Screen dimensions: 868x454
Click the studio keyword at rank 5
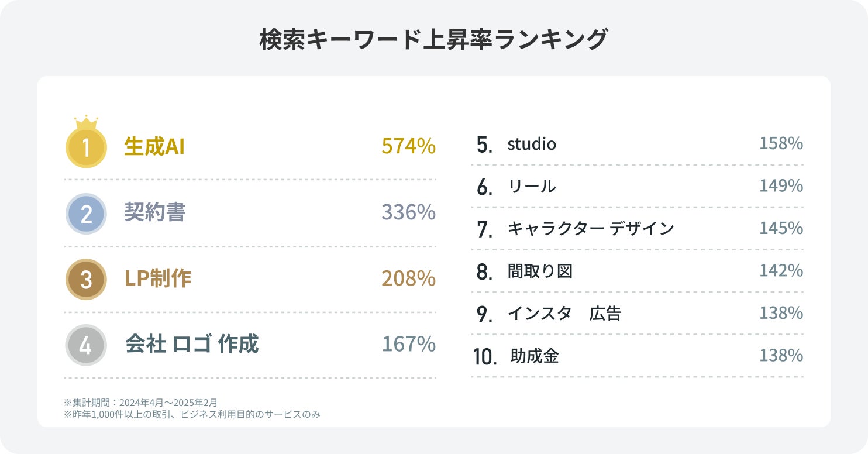[532, 144]
